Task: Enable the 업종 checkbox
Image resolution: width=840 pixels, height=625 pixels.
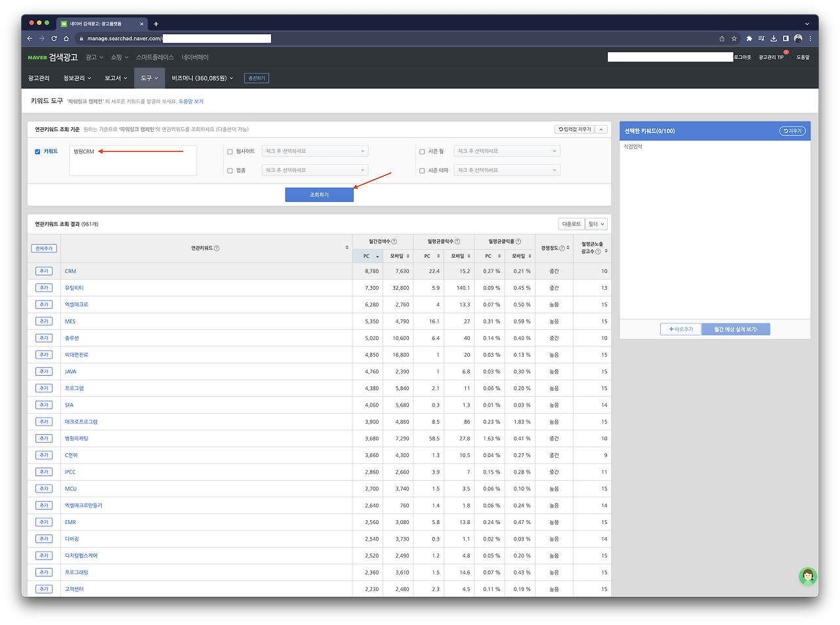Action: click(x=230, y=171)
